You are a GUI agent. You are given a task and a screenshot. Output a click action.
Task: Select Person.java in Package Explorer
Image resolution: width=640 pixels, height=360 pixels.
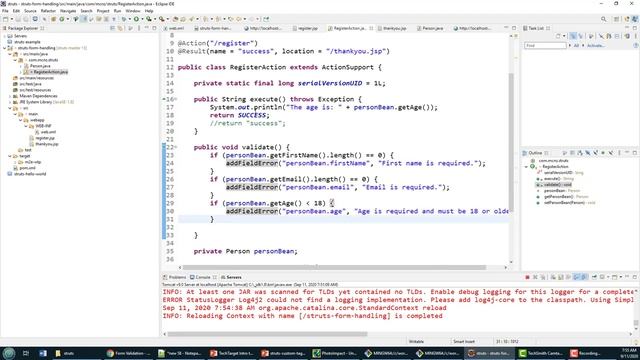(40, 66)
